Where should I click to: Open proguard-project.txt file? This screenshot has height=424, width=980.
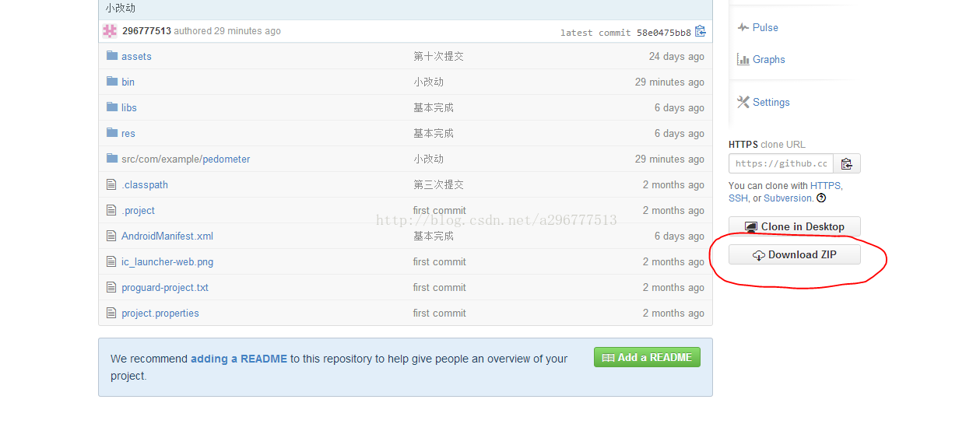pos(165,287)
